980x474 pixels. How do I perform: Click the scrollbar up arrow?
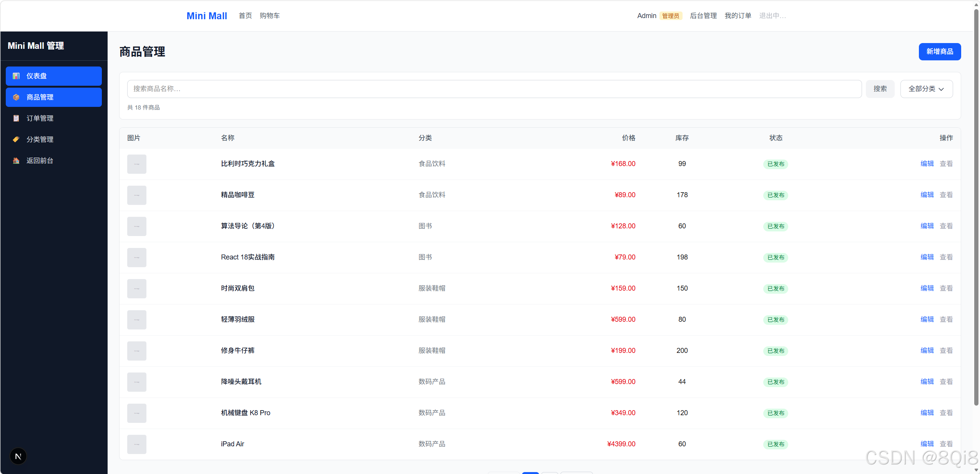pyautogui.click(x=976, y=4)
